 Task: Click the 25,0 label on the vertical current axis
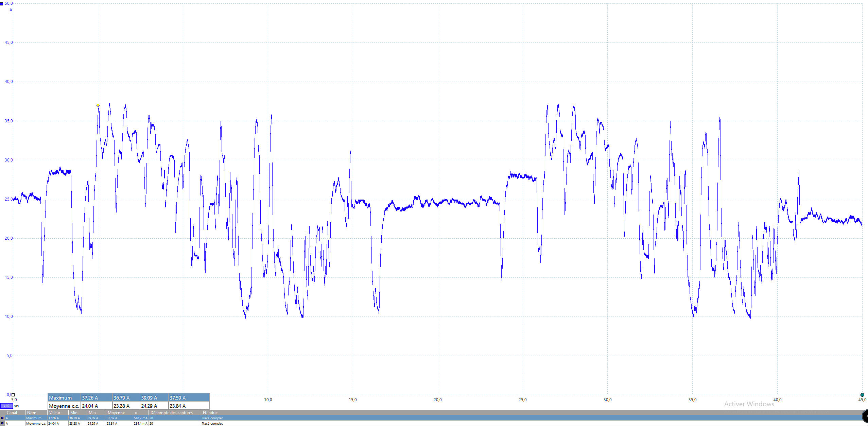pyautogui.click(x=8, y=199)
